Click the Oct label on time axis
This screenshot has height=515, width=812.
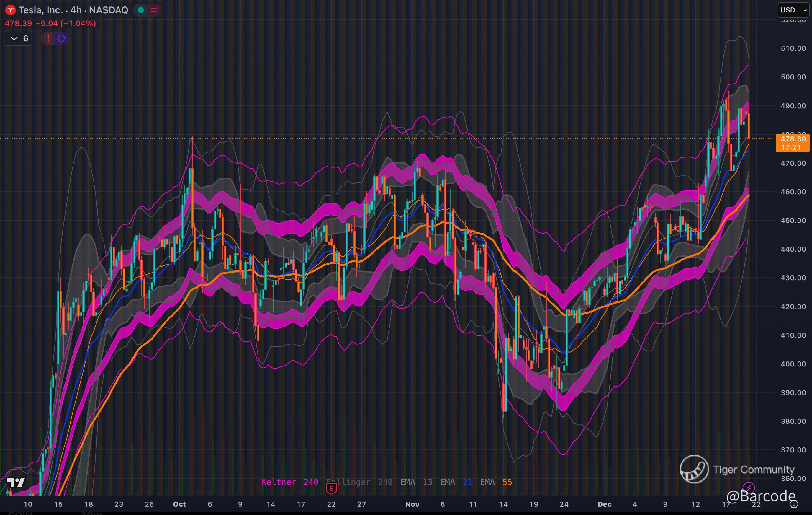pyautogui.click(x=179, y=504)
